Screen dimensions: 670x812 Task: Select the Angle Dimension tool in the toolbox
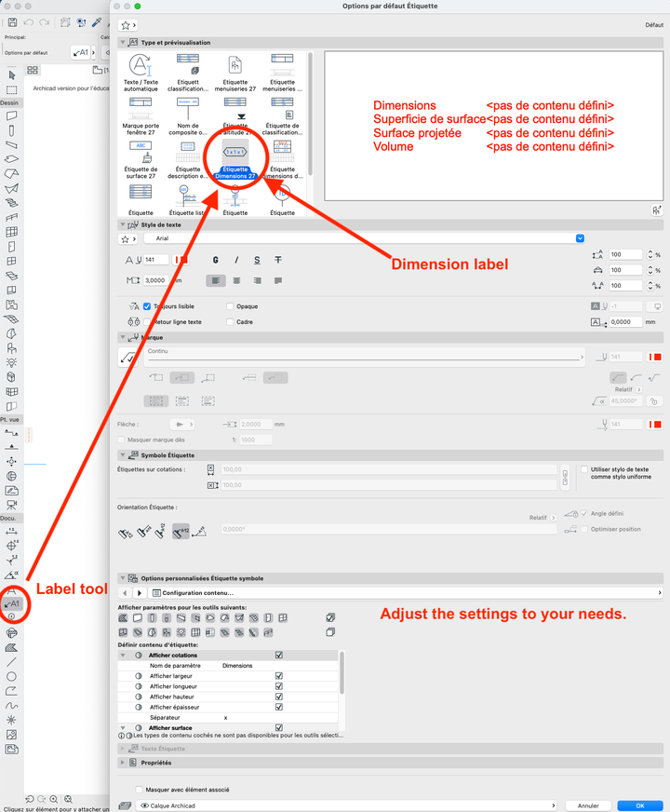[11, 575]
